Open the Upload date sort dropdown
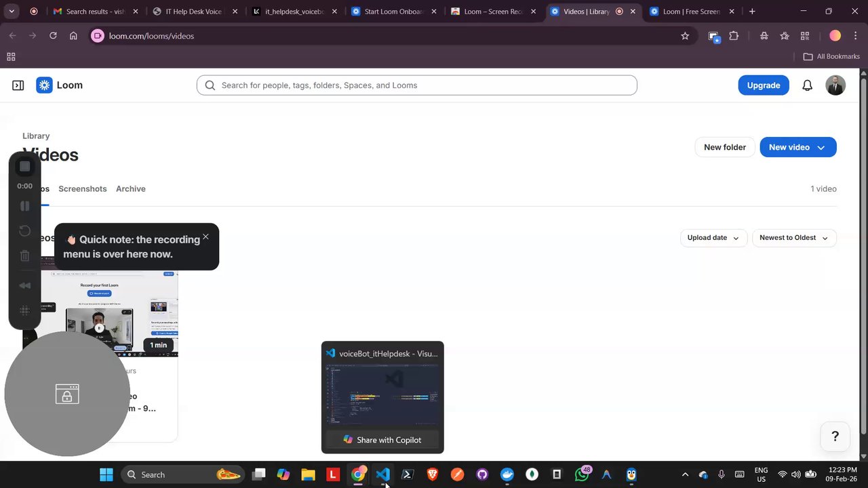The height and width of the screenshot is (488, 868). tap(713, 238)
